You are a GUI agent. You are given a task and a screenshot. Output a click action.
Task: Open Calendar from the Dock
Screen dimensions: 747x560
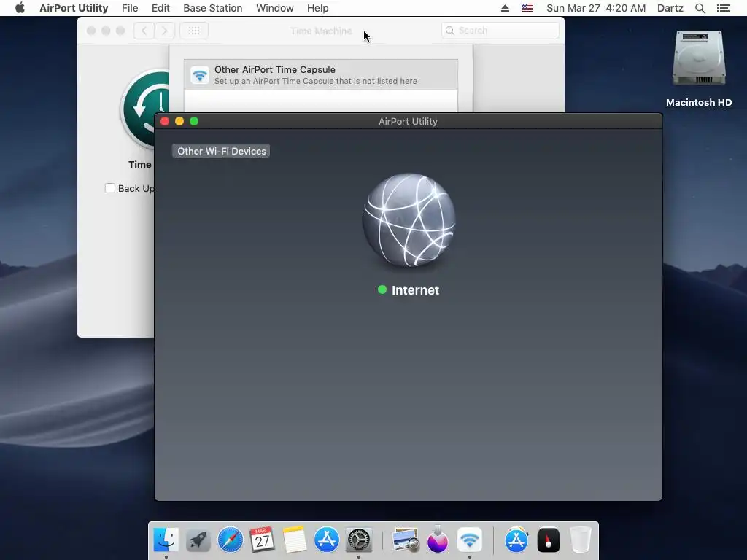tap(262, 540)
